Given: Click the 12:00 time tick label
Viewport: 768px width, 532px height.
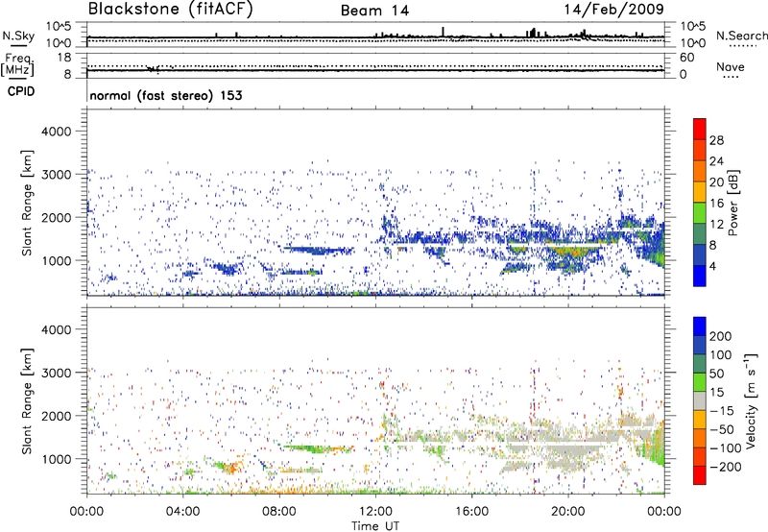Looking at the screenshot, I should point(375,512).
